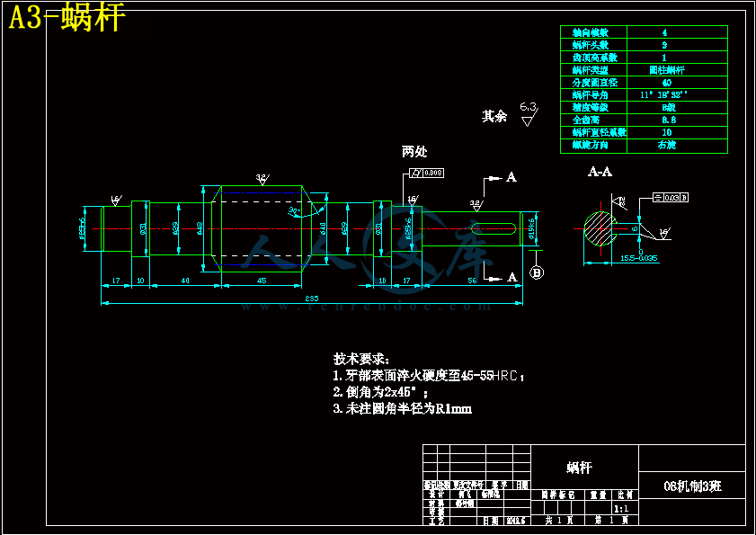Select the '齿顶高系数' parameter table cell
The height and width of the screenshot is (535, 756).
click(593, 58)
